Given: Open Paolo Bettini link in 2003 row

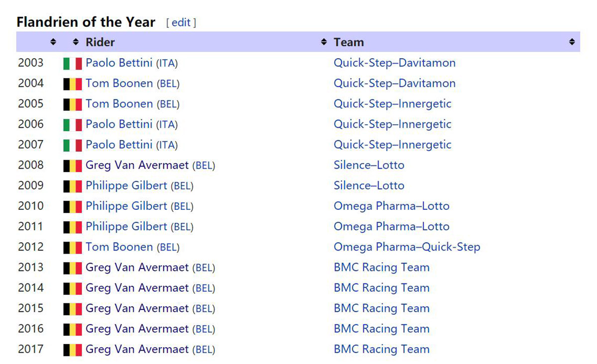Looking at the screenshot, I should (119, 63).
